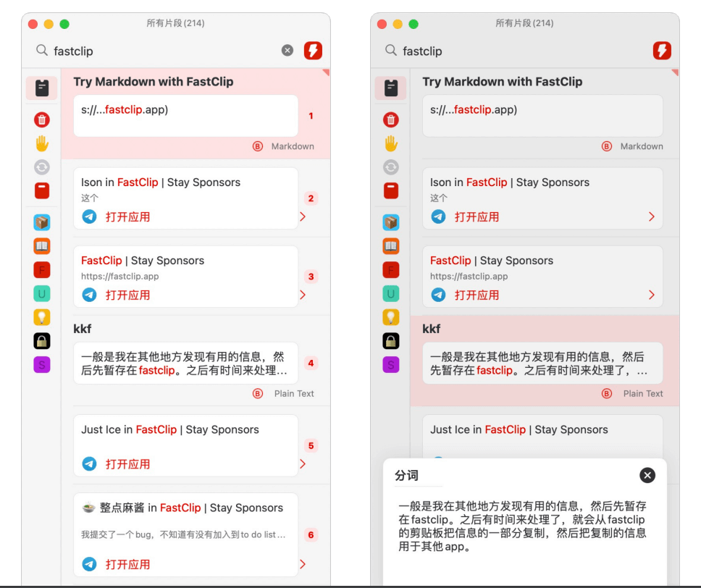Image resolution: width=701 pixels, height=588 pixels.
Task: Open the orange book list in right window sidebar
Action: point(391,246)
